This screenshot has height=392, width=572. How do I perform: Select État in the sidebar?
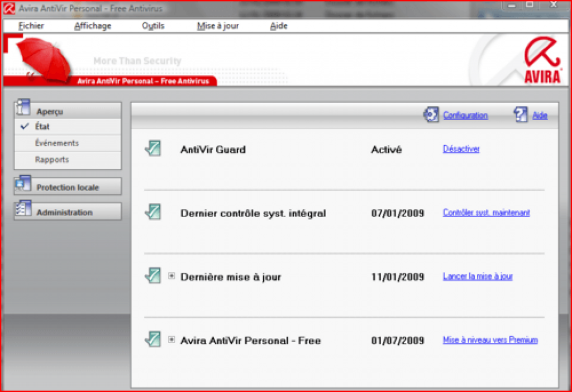[x=68, y=127]
